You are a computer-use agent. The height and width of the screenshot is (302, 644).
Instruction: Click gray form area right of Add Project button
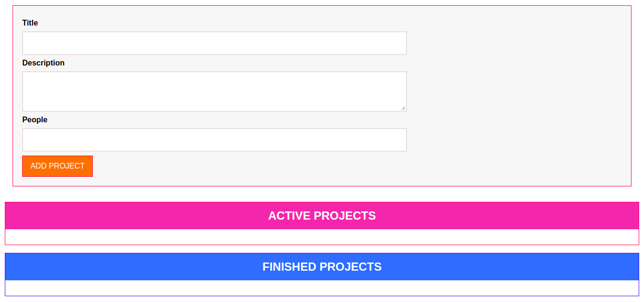(289, 166)
